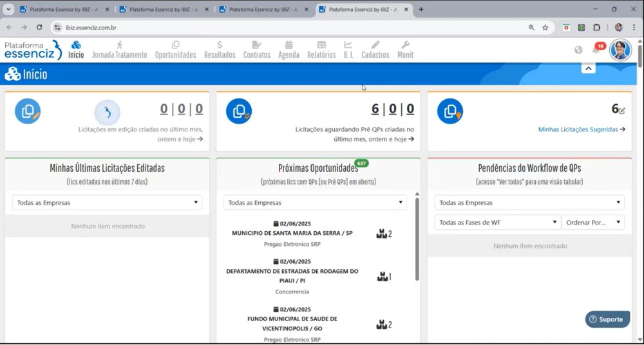
Task: Open Chrome three-dot menu
Action: coord(634,28)
